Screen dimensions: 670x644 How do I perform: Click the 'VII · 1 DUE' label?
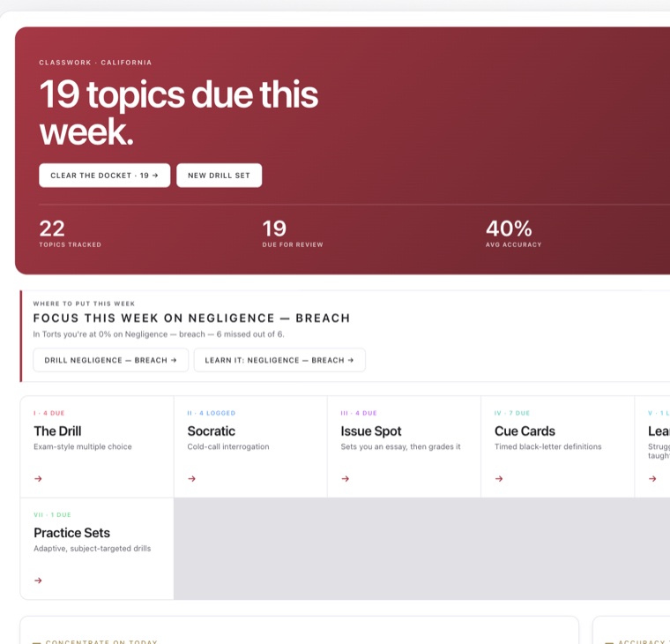53,515
